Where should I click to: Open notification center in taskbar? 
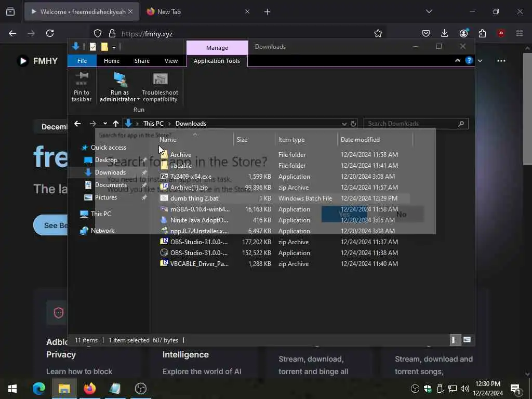click(x=515, y=389)
